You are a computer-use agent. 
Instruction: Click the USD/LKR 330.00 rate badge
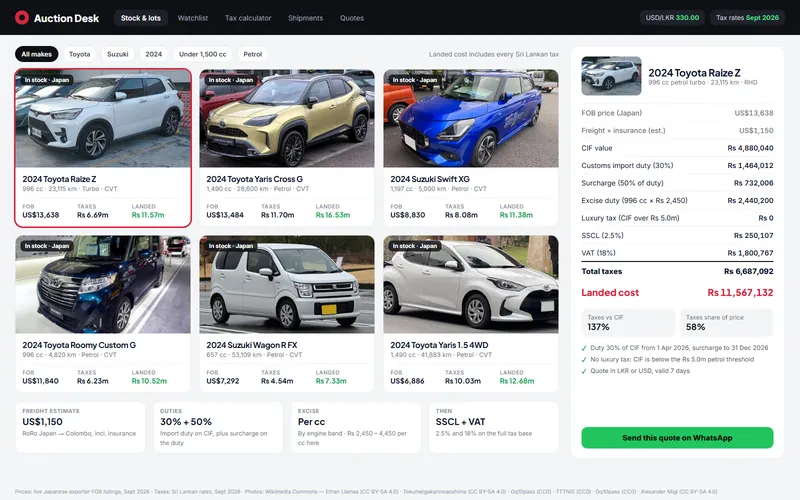point(672,17)
